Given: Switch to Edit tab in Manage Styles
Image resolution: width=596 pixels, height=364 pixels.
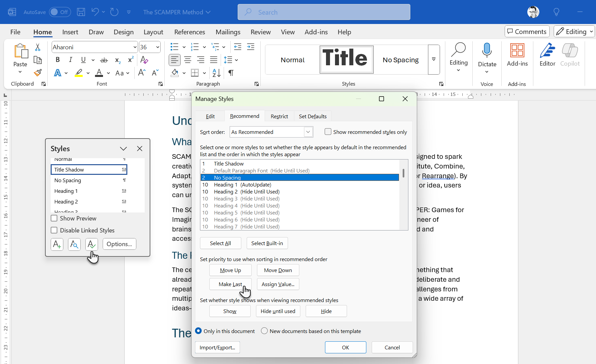Looking at the screenshot, I should pyautogui.click(x=210, y=116).
